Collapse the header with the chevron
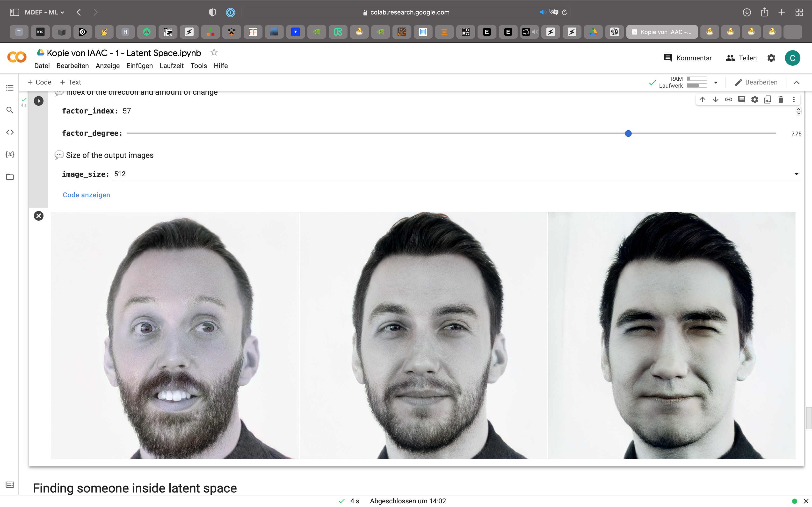 click(796, 83)
